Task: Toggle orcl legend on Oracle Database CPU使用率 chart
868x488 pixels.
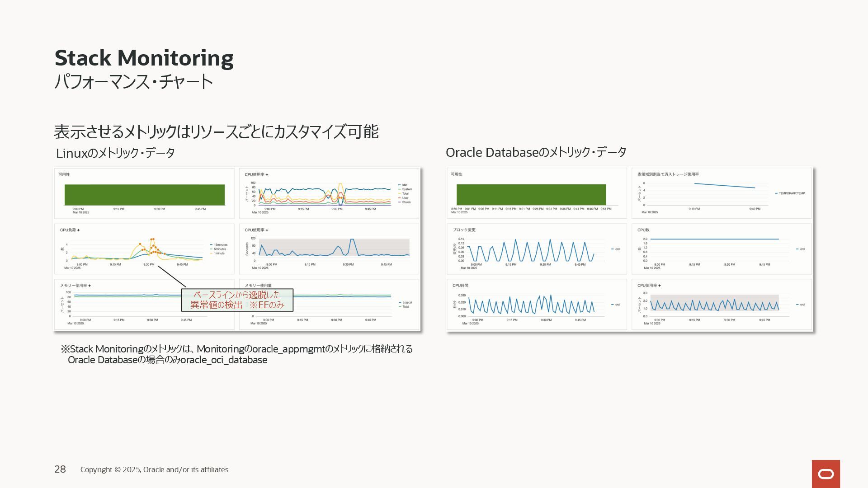Action: click(x=801, y=305)
